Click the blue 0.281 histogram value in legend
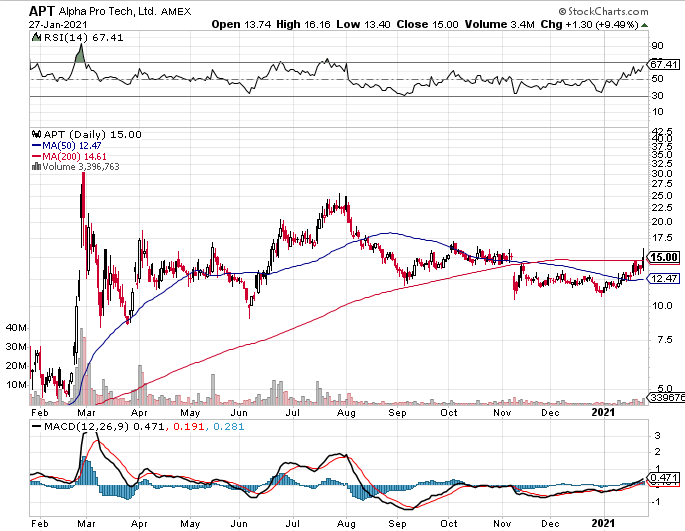 [x=228, y=427]
